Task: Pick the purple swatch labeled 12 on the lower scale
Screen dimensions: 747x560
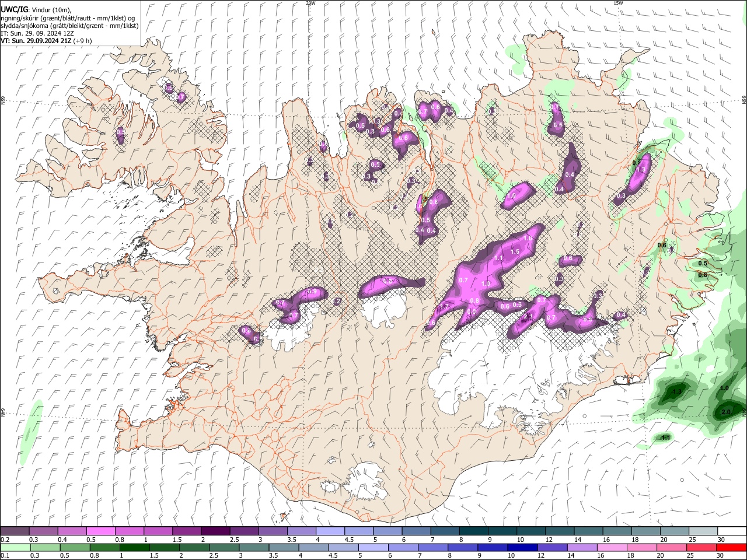Action: click(x=552, y=548)
